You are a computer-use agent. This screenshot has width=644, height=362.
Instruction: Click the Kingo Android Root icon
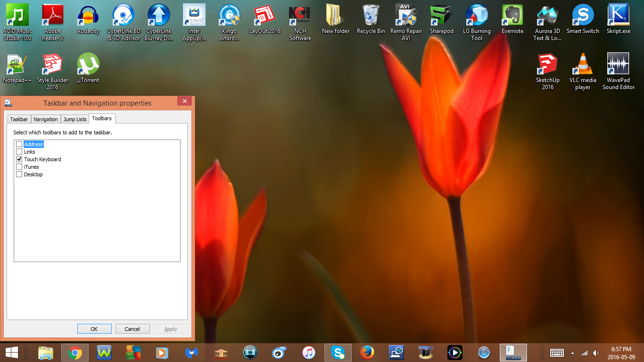(x=230, y=22)
